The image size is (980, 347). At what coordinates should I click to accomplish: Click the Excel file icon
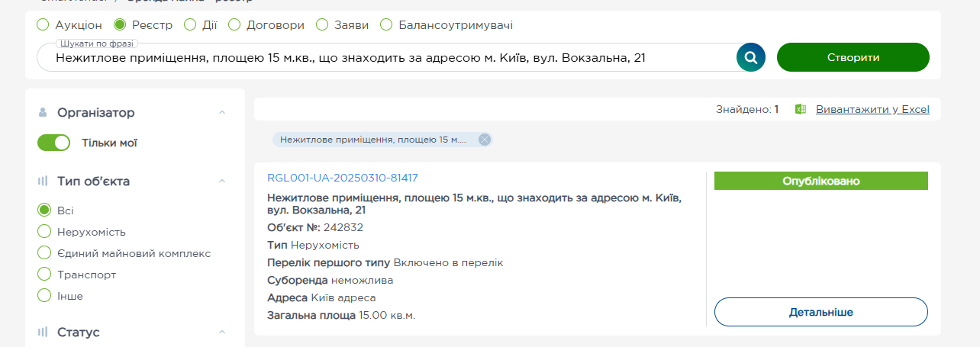pos(801,109)
